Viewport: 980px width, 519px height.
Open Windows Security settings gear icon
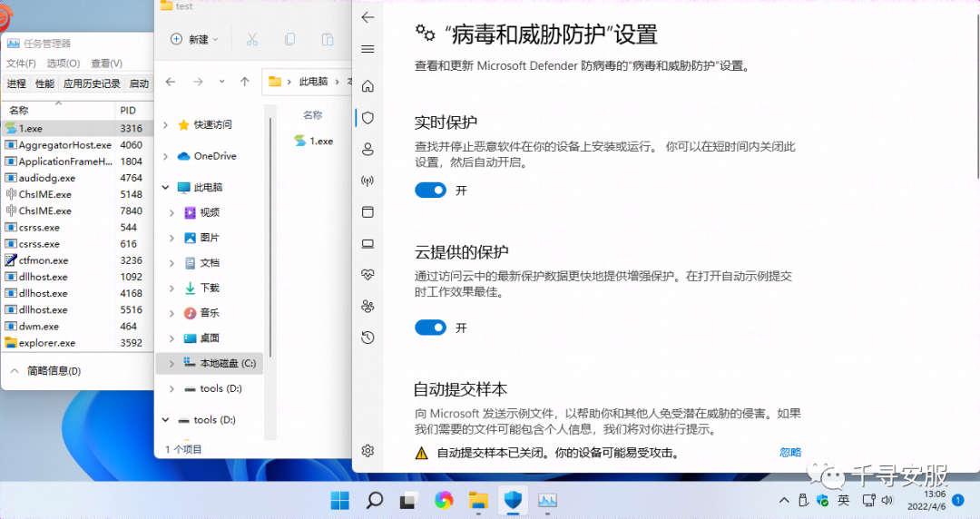tap(368, 450)
